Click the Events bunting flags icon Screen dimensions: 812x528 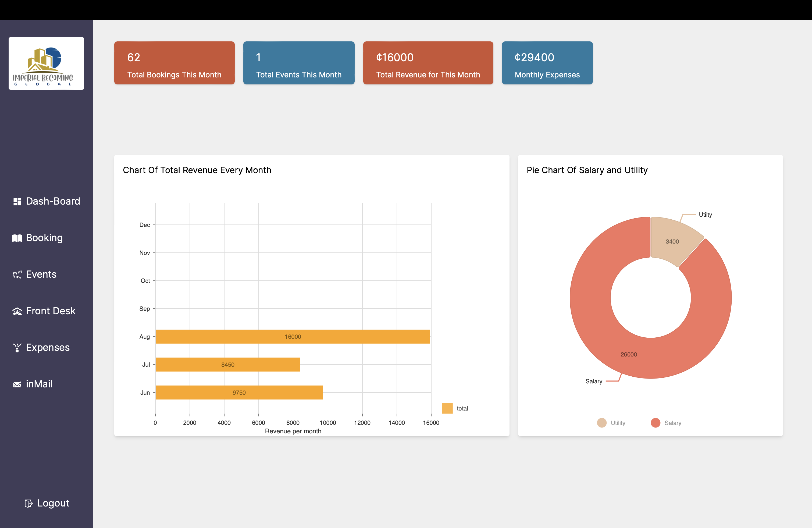tap(17, 274)
